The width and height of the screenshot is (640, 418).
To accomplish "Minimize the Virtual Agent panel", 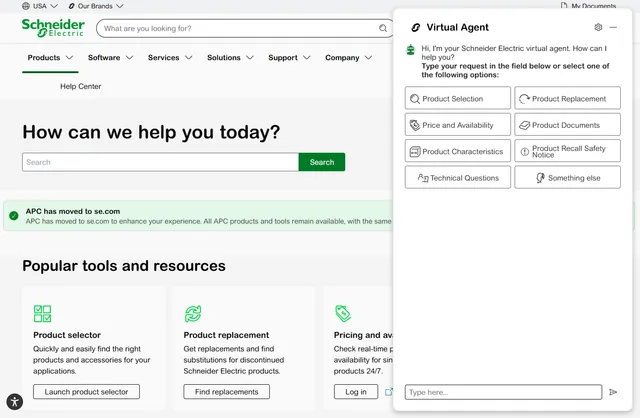I will [613, 27].
